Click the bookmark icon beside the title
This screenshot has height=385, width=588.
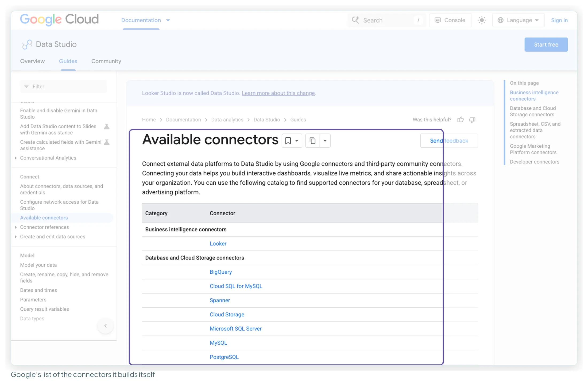288,141
